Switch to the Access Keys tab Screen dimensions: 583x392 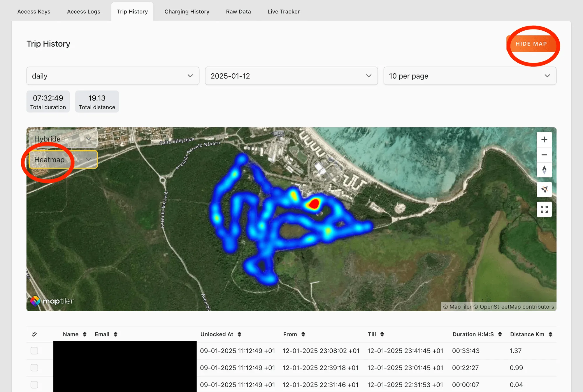pos(34,12)
